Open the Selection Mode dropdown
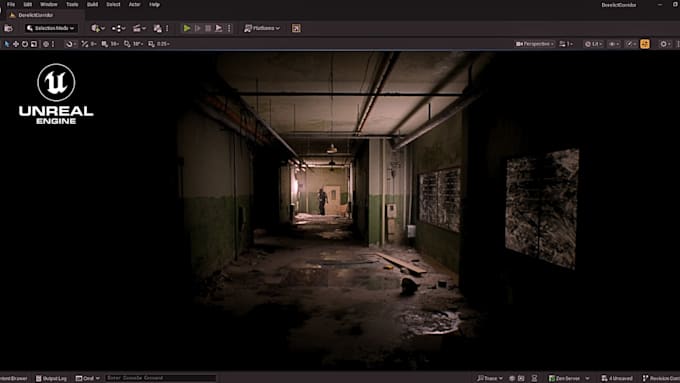Viewport: 680px width, 383px height. (x=51, y=28)
